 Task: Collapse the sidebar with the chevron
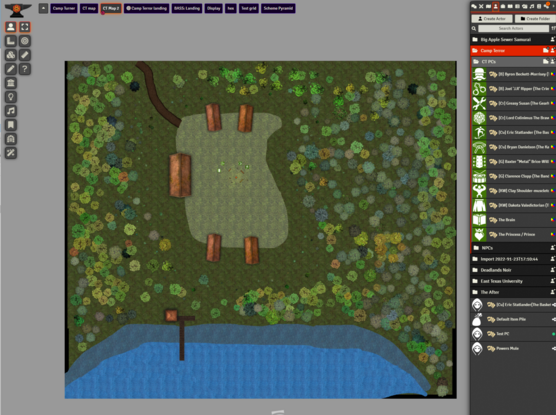point(554,6)
